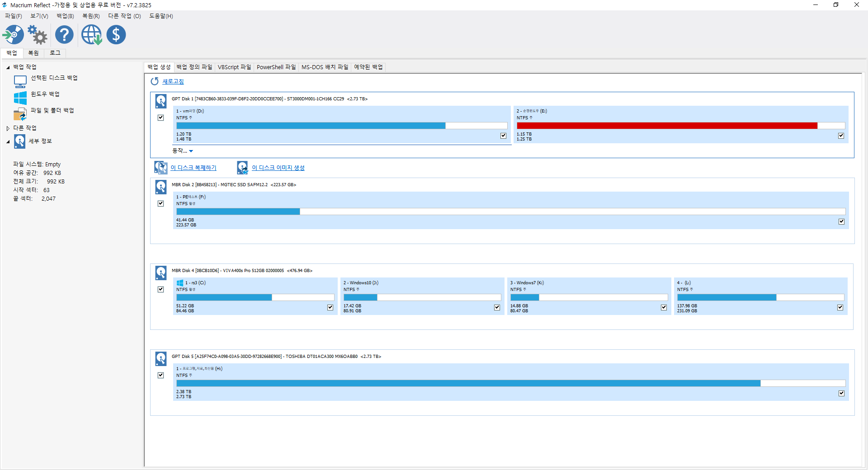Collapse the 백업 작업 tree section
The height and width of the screenshot is (470, 868).
tap(8, 67)
